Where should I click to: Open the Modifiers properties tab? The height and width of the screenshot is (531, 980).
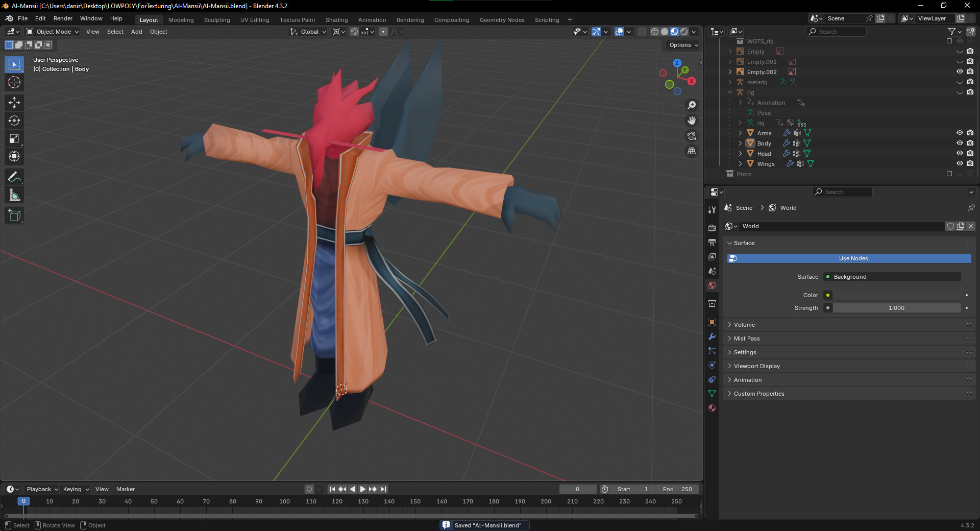712,336
